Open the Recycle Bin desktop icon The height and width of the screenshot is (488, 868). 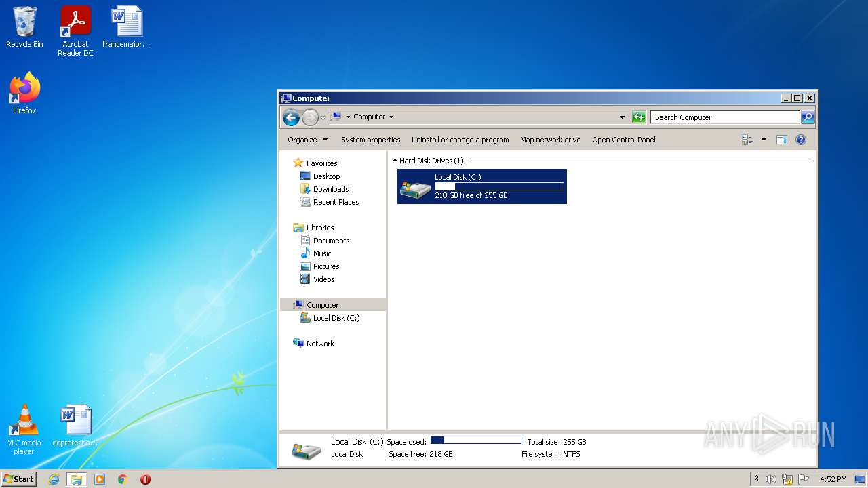[x=24, y=27]
